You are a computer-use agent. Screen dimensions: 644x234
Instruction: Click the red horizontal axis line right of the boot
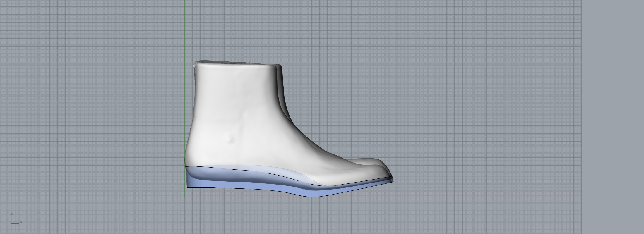468,197
